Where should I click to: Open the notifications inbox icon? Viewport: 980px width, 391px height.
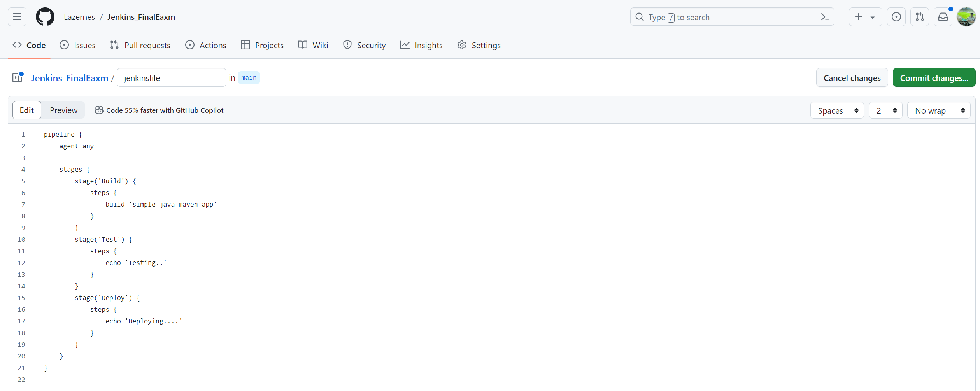pos(943,17)
